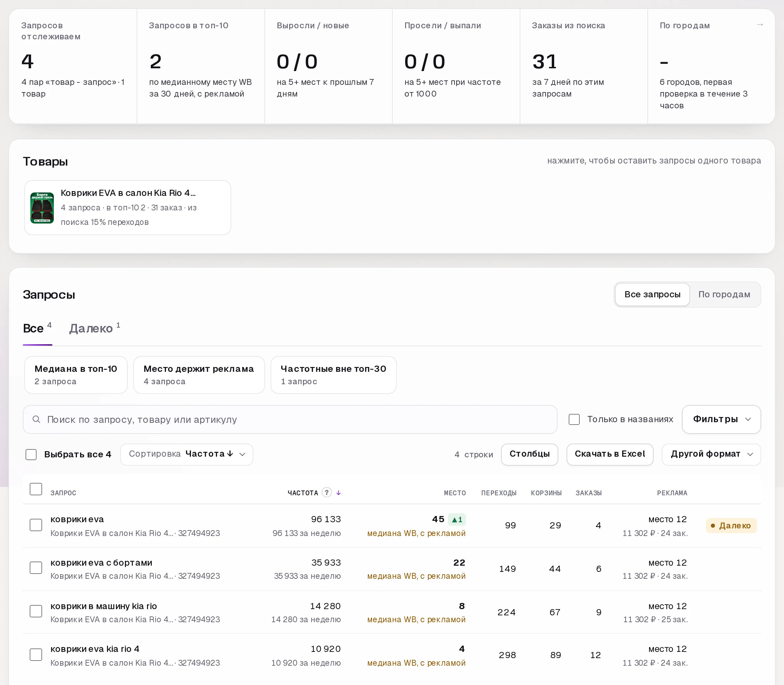Apply the Медиана в топ-10 quick filter
Screen dimensions: 784x685
pos(76,375)
